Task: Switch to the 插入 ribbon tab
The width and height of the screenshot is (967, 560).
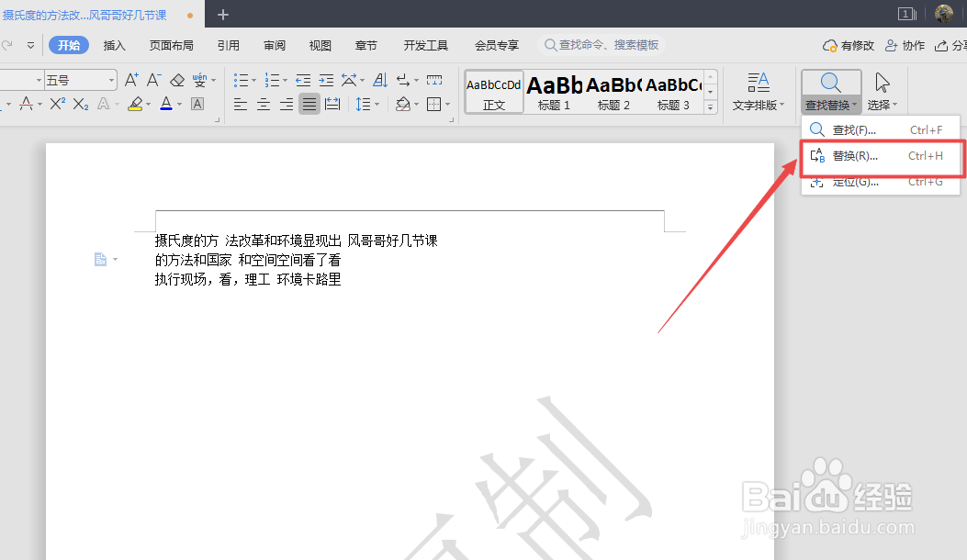Action: pyautogui.click(x=113, y=44)
